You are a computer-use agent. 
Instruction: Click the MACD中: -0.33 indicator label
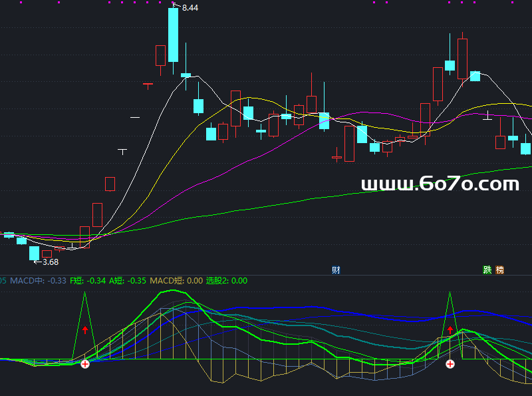(39, 281)
